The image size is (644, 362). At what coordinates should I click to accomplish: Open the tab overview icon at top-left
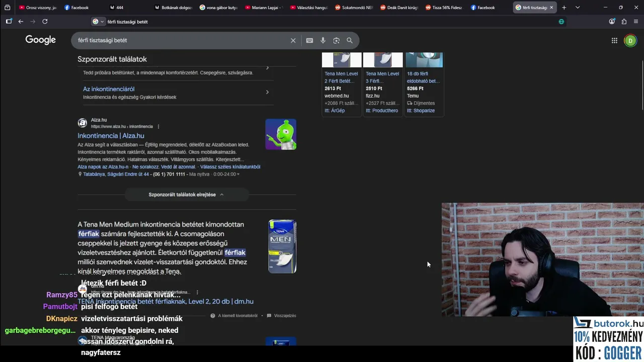tap(7, 8)
